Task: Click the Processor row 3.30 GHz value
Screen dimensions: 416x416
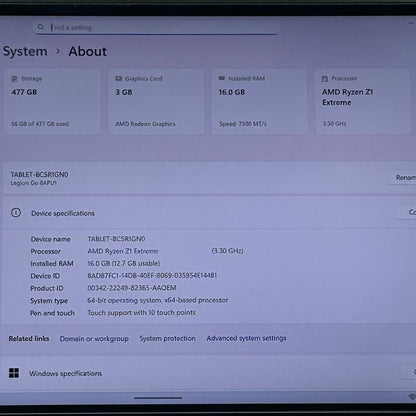Action: (x=227, y=251)
